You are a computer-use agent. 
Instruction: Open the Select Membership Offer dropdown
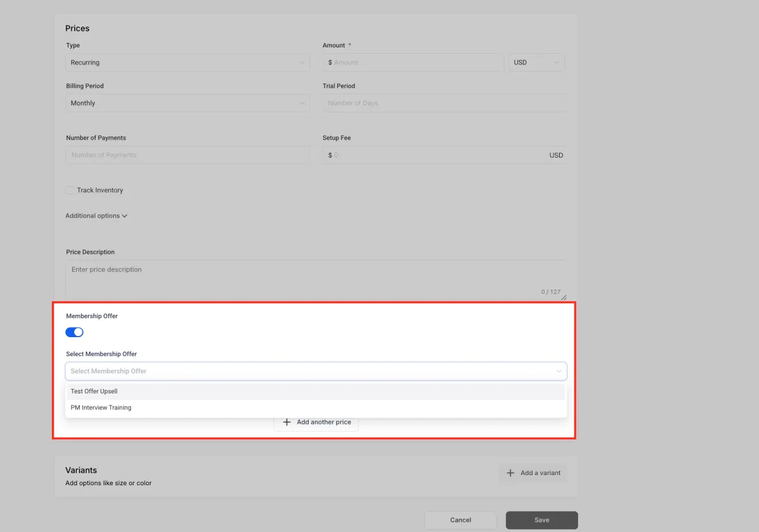click(316, 371)
